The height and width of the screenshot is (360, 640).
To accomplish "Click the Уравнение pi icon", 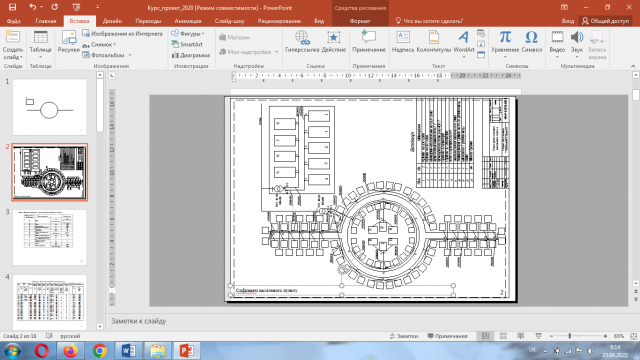I will pyautogui.click(x=505, y=37).
